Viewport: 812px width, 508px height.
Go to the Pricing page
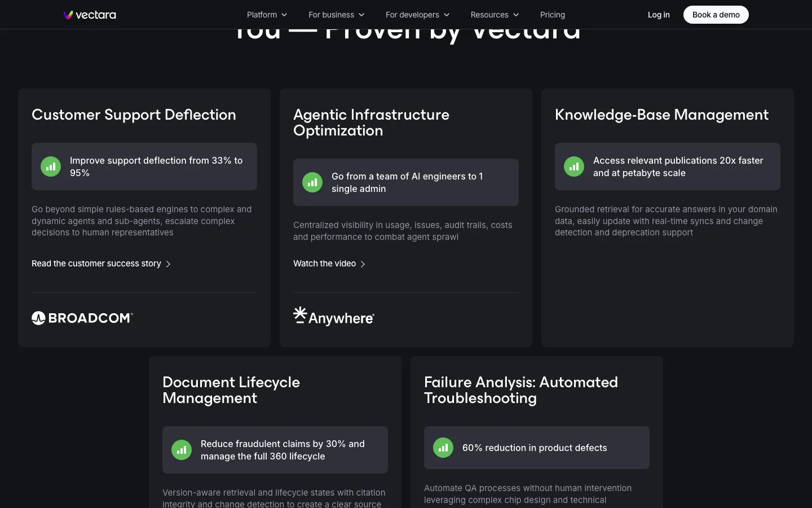click(x=553, y=15)
